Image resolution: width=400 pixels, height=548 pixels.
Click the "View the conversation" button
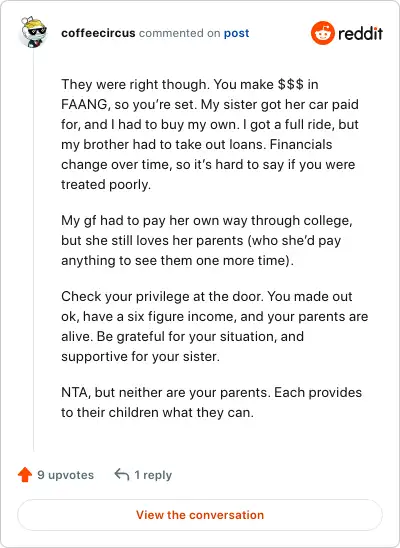200,515
